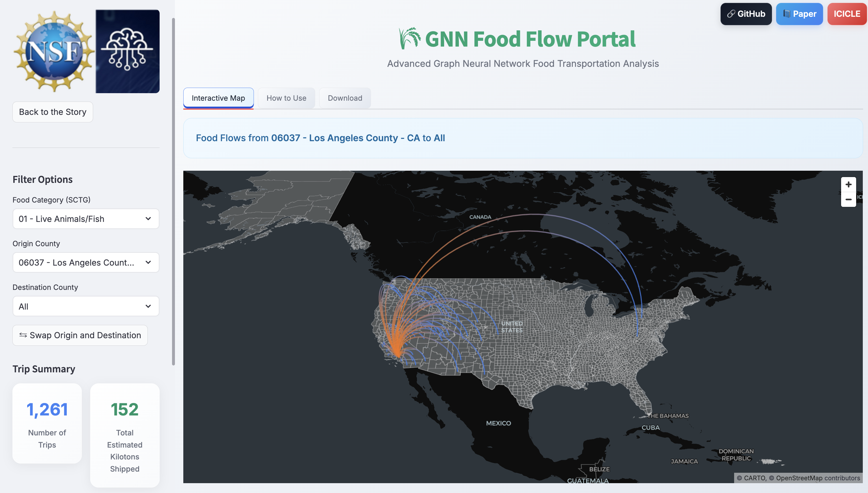Screen dimensions: 868x493
Task: Click the wheat icon beside portal title
Action: pos(410,38)
